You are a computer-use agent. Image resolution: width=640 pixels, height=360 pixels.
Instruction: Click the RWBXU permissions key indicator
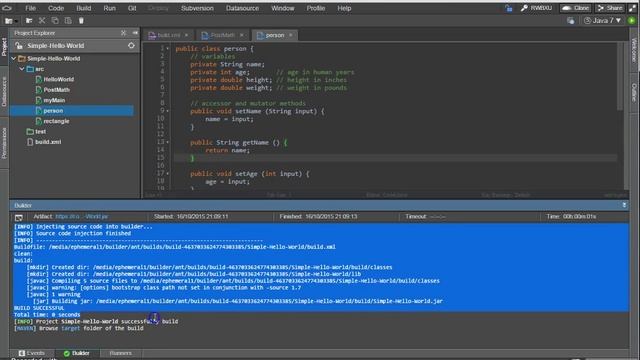(536, 8)
